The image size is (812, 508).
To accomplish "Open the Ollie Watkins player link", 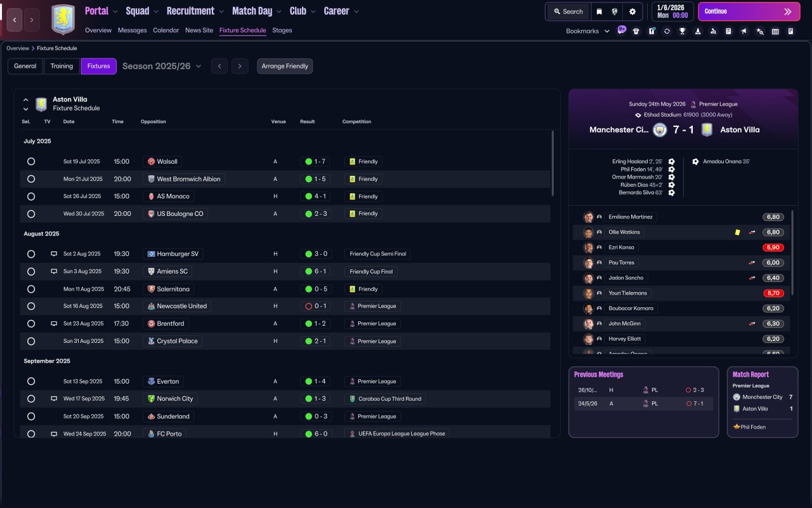I will (624, 232).
